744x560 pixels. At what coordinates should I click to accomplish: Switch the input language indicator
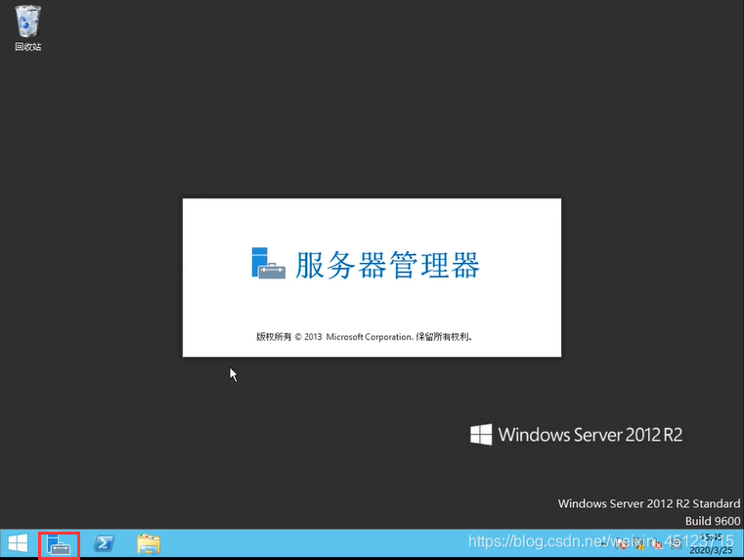[676, 543]
